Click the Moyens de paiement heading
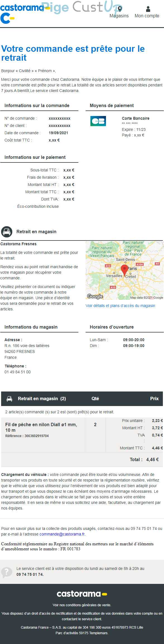The height and width of the screenshot is (644, 164). (112, 105)
